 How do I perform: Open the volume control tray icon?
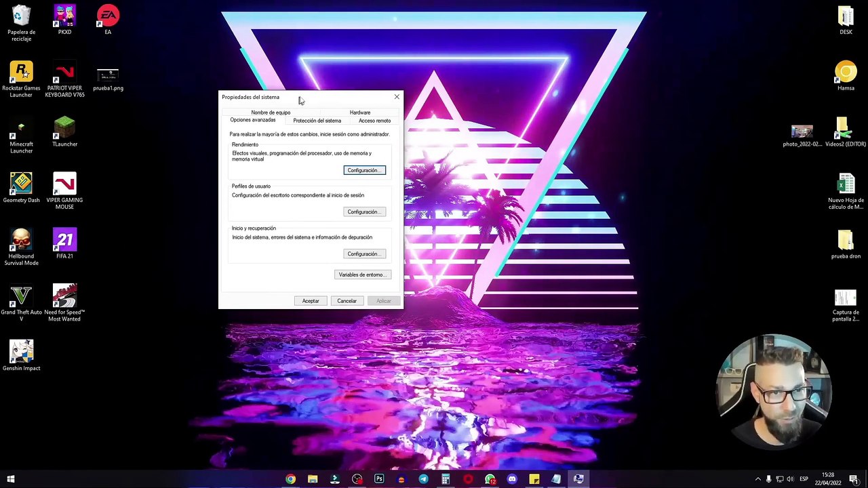coord(790,479)
